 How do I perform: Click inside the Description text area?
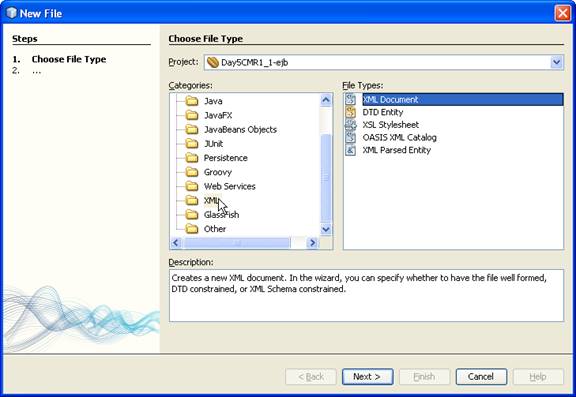(366, 296)
